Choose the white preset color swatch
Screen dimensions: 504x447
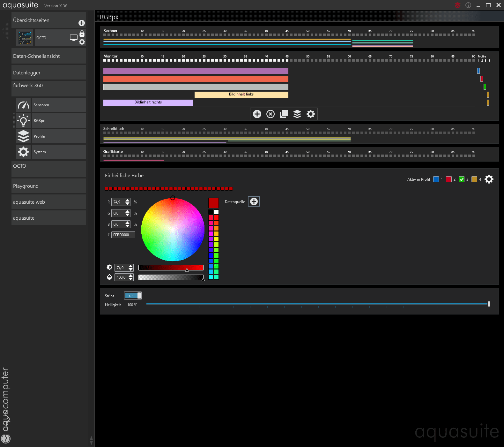[216, 212]
